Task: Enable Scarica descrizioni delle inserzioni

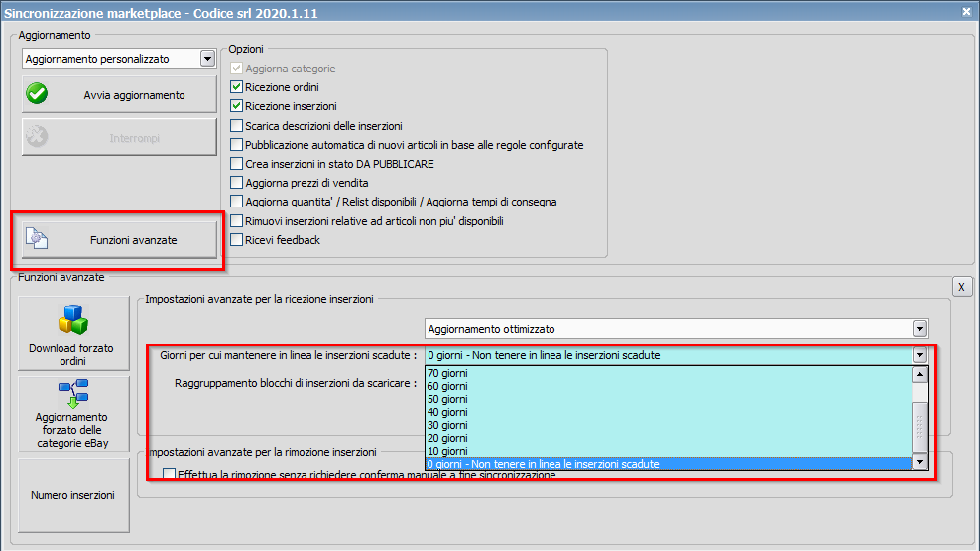Action: pyautogui.click(x=236, y=126)
